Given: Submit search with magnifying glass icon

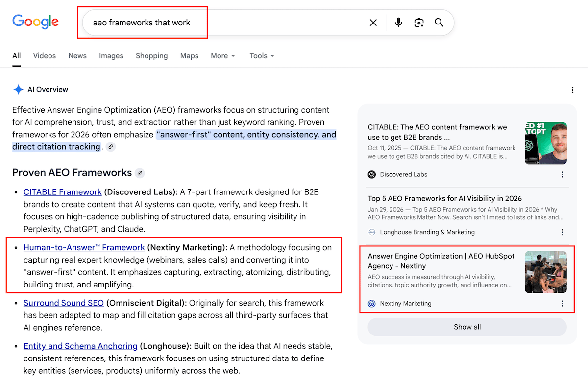Looking at the screenshot, I should (x=439, y=23).
